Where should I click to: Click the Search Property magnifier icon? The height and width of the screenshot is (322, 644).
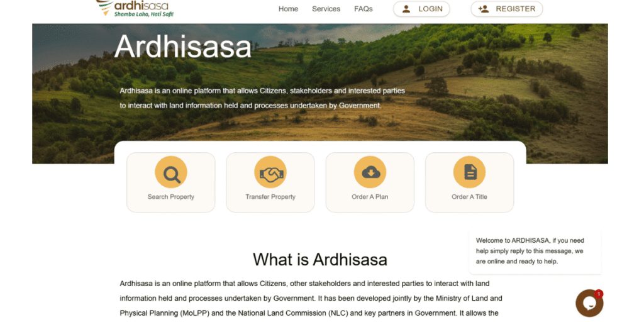tap(171, 172)
